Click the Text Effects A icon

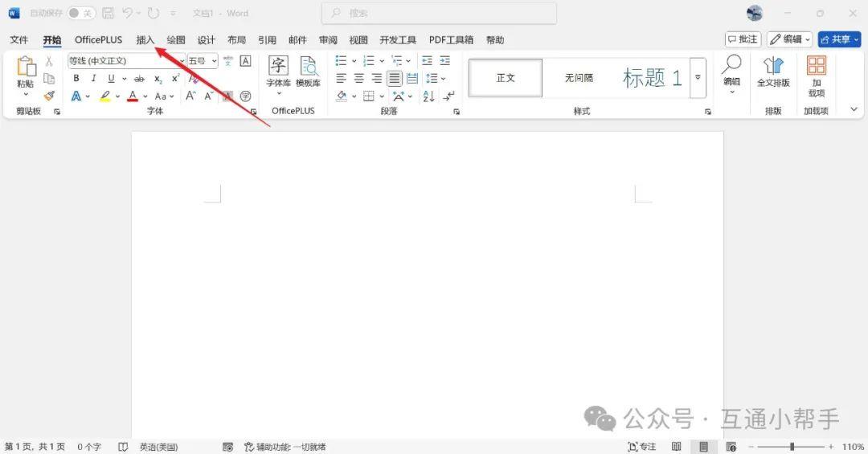point(76,96)
